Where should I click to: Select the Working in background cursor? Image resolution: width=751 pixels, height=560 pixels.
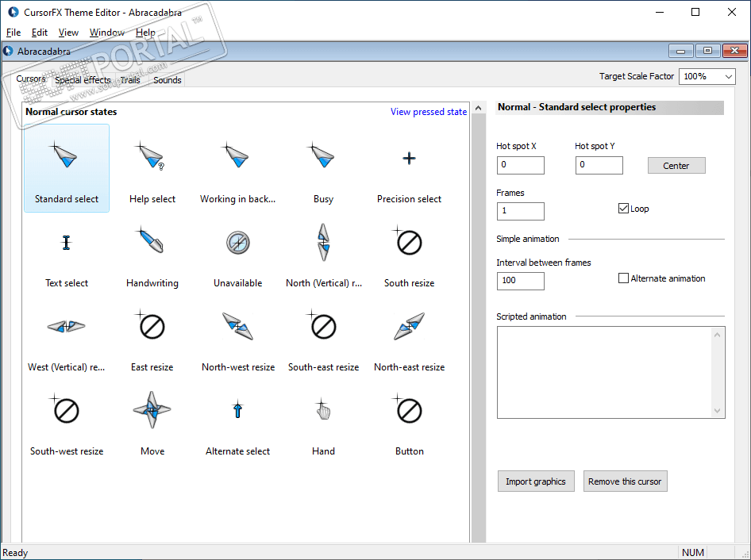point(237,167)
